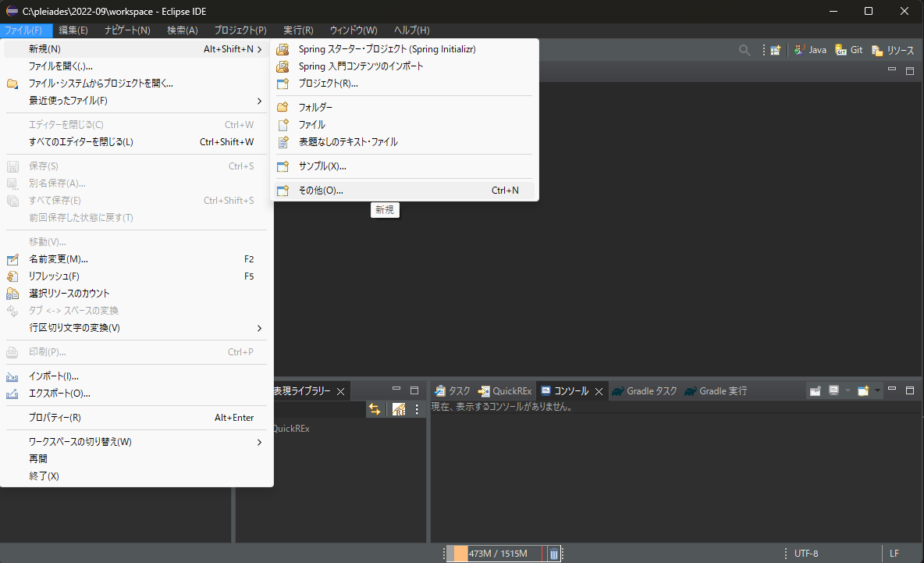Run garbage collector trash icon
Viewport: 924px width, 563px height.
pos(554,554)
